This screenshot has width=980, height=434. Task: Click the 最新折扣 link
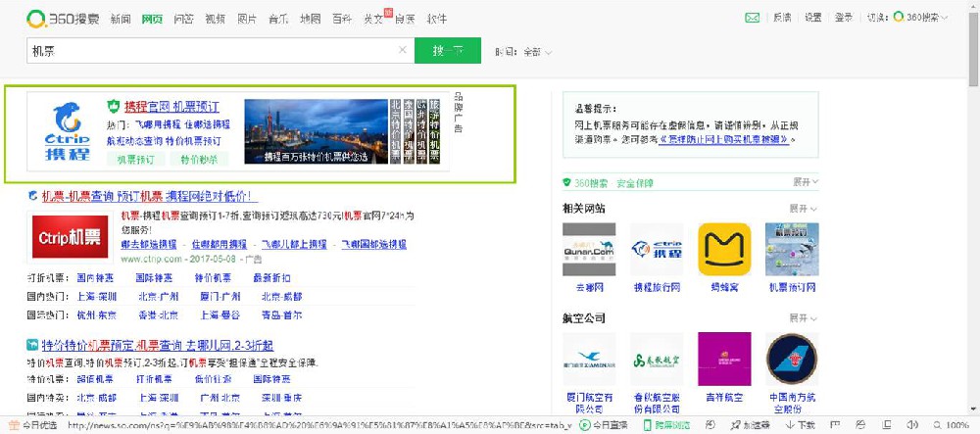point(271,278)
